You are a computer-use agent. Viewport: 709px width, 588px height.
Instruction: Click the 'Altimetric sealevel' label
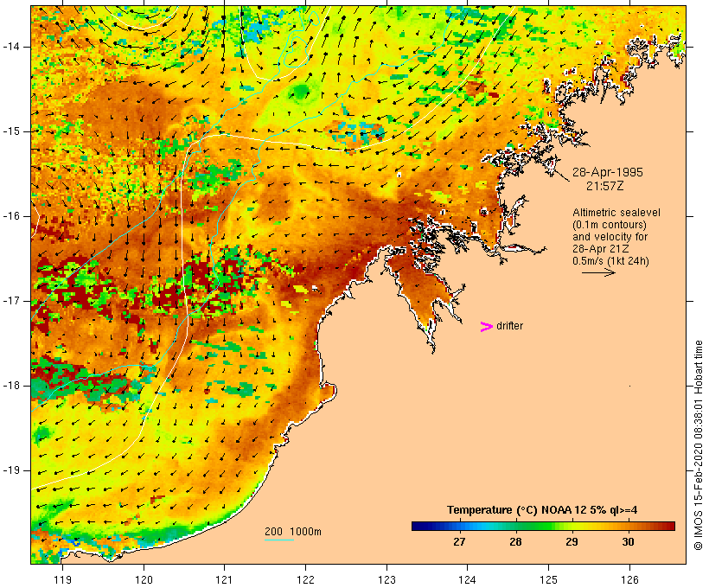[x=616, y=213]
